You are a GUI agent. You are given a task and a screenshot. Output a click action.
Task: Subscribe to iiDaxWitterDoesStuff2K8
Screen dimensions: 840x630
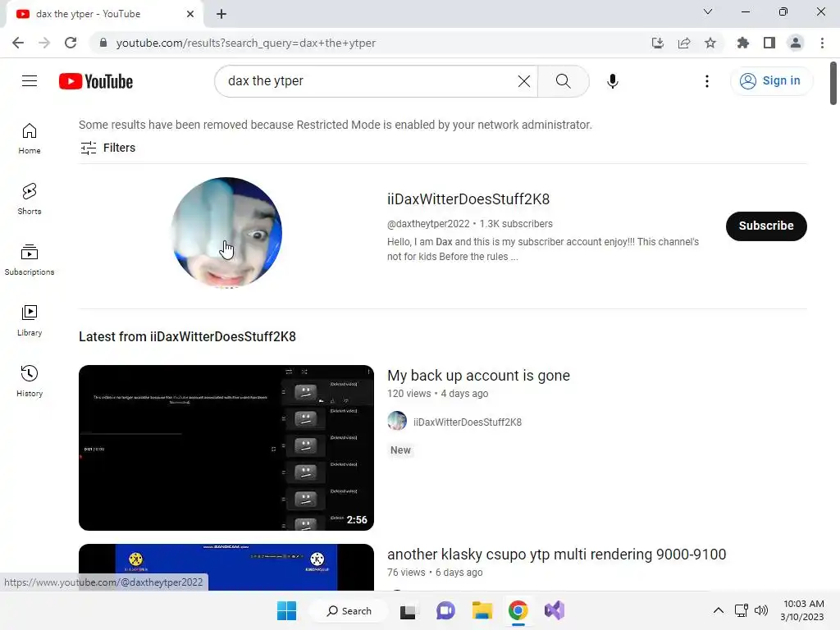766,226
